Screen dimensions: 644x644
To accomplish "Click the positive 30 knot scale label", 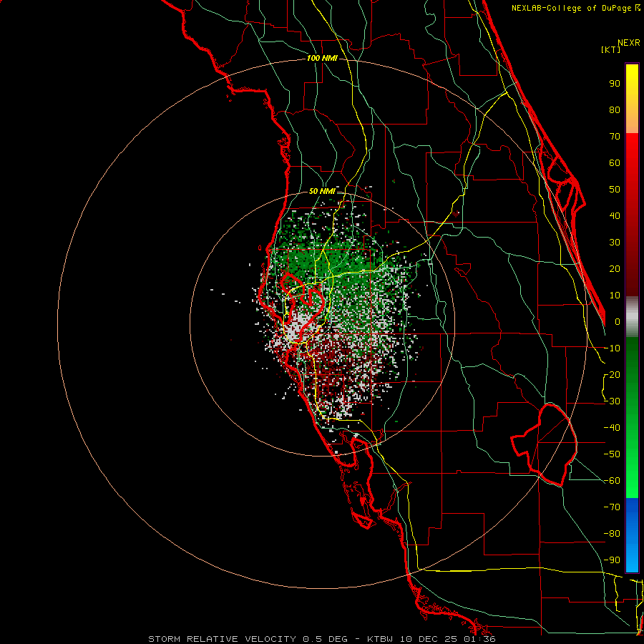I will 615,243.
